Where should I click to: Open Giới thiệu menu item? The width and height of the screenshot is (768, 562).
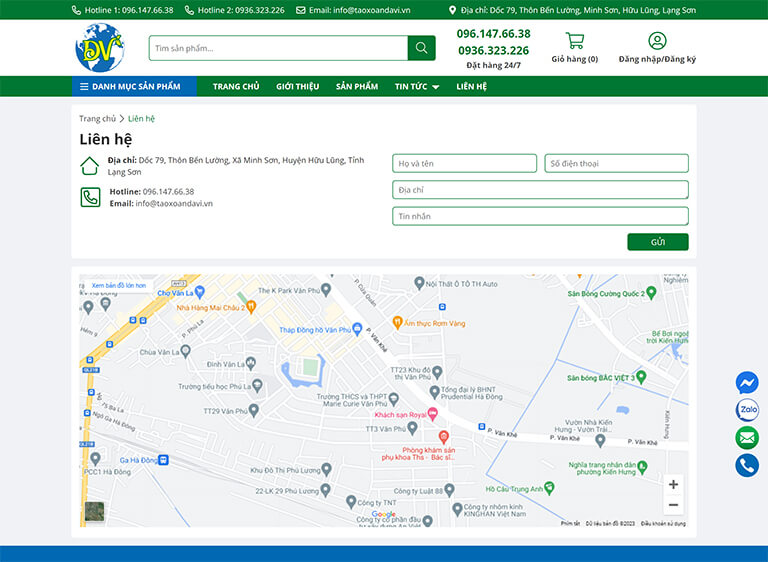pos(297,87)
